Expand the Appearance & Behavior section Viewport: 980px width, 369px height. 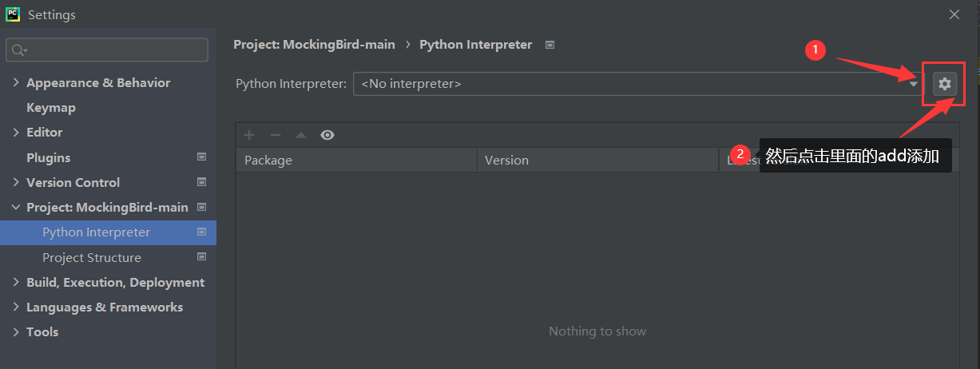pos(17,83)
